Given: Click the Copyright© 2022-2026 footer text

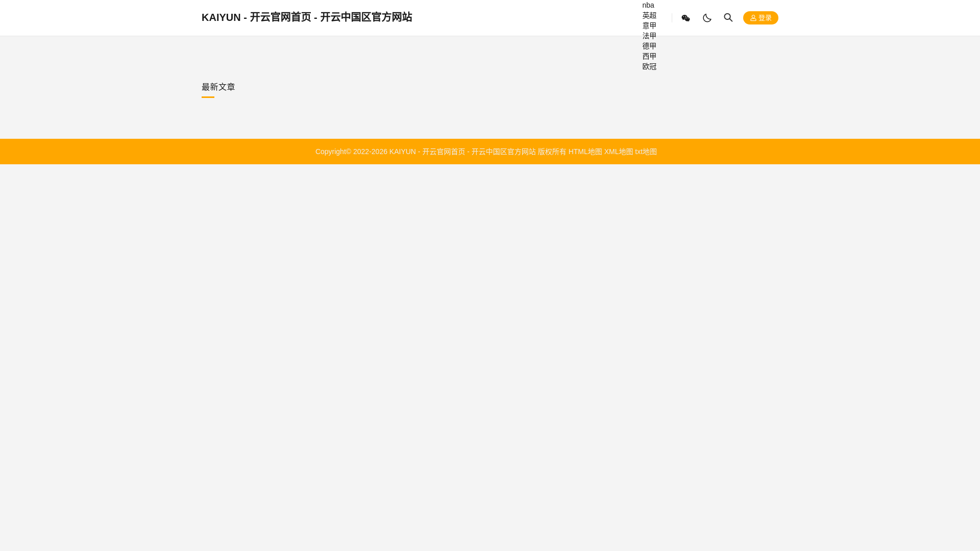Looking at the screenshot, I should pos(351,152).
